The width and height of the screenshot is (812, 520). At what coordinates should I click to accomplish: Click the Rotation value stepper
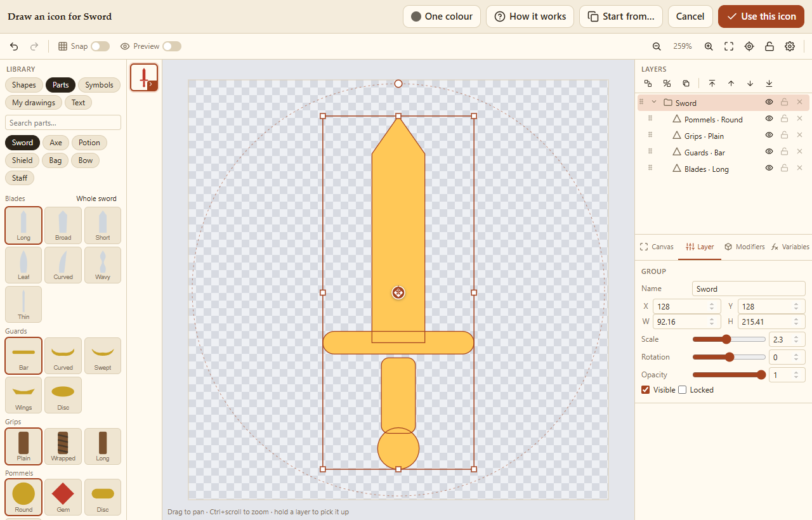[x=796, y=357]
